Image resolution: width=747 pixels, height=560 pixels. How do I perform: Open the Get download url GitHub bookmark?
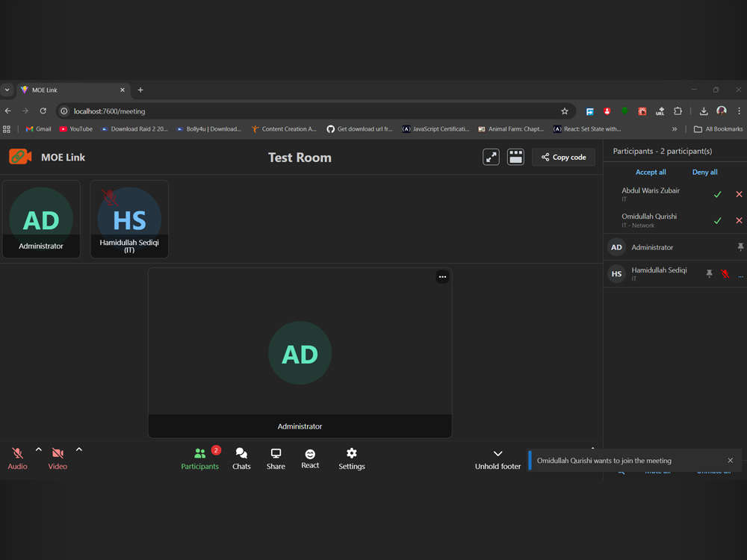(360, 129)
